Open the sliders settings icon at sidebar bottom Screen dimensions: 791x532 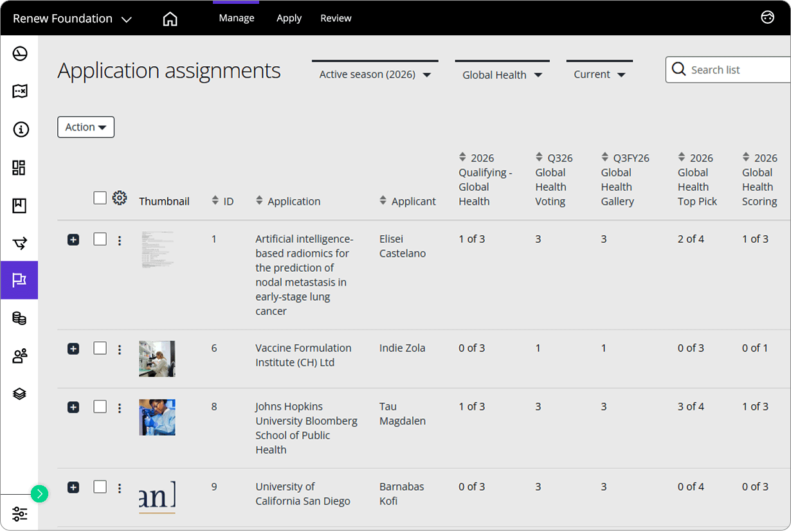coord(20,513)
